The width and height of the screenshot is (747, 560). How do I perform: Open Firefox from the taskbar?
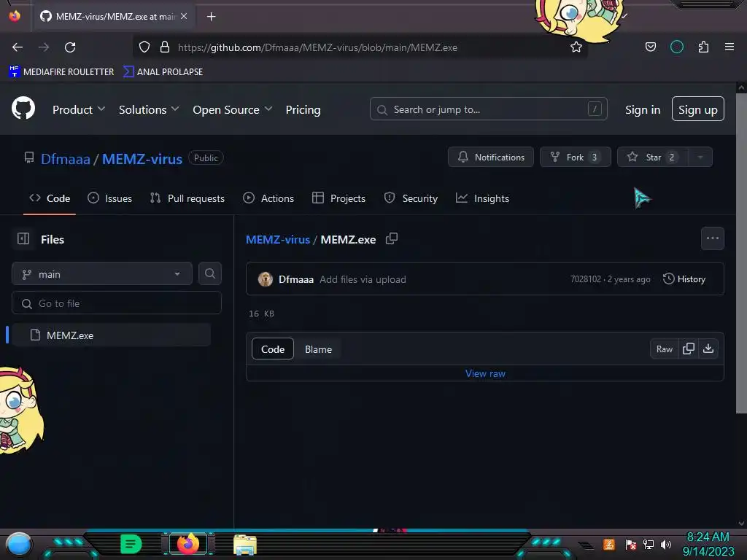188,543
